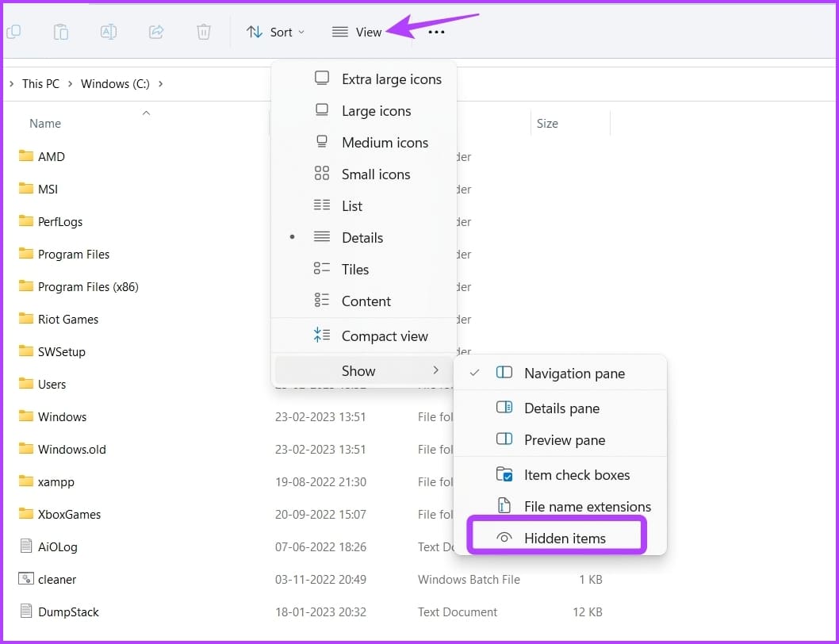Toggle File name extensions
839x644 pixels.
(x=560, y=506)
